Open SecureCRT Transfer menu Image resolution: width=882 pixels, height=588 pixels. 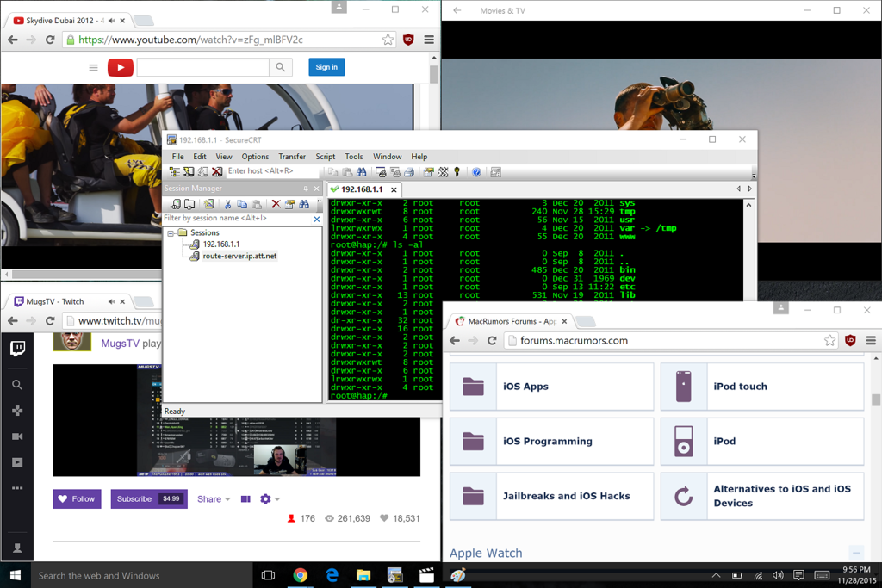tap(292, 157)
